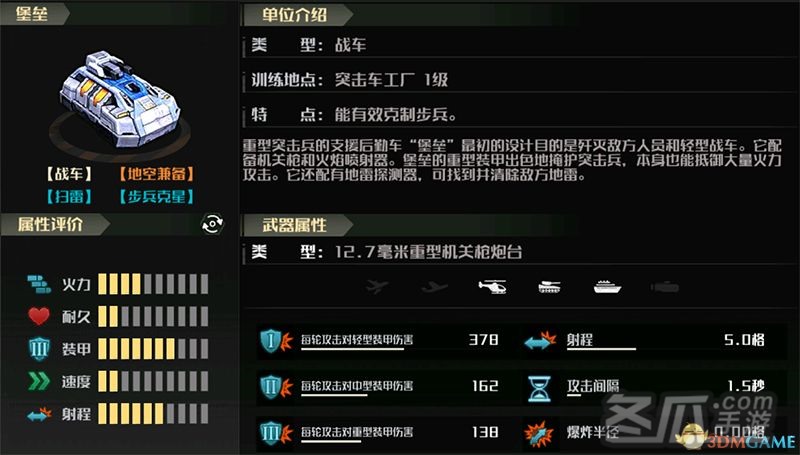Screen dimensions: 800x455
Task: Click the greyed-out submarine target icon
Action: [665, 288]
